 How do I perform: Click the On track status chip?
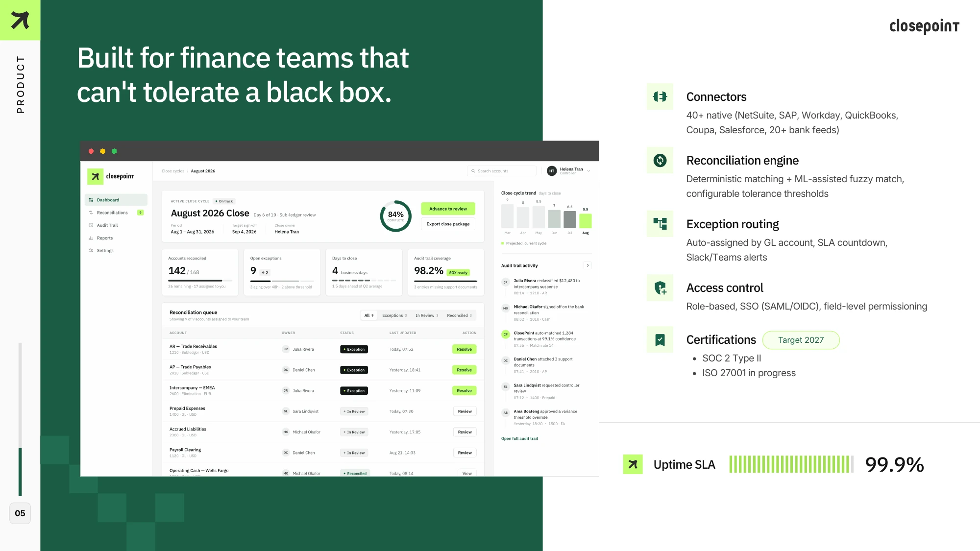click(224, 201)
